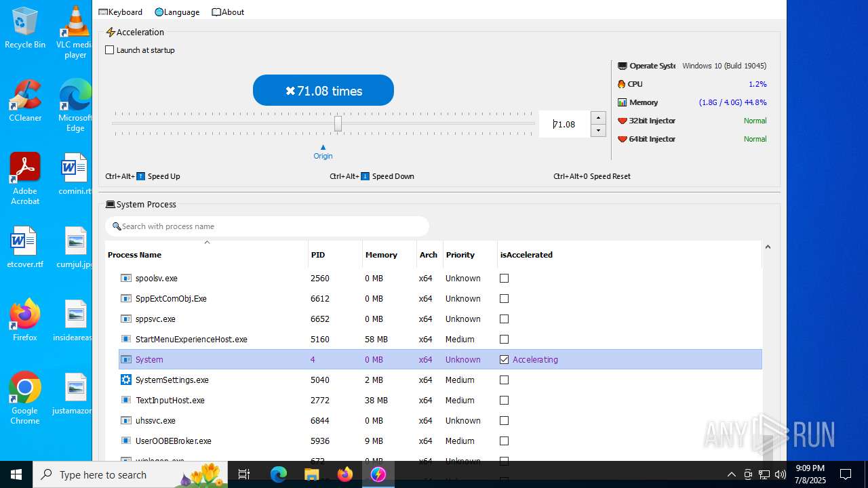Click the Operate System monitor icon
This screenshot has width=868, height=488.
coord(622,66)
